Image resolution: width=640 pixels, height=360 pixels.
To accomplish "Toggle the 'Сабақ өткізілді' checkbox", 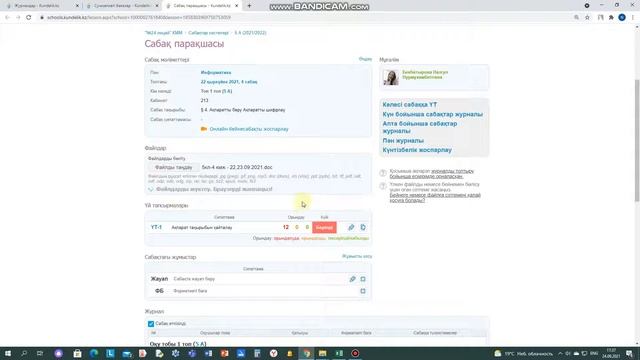I will [x=151, y=324].
